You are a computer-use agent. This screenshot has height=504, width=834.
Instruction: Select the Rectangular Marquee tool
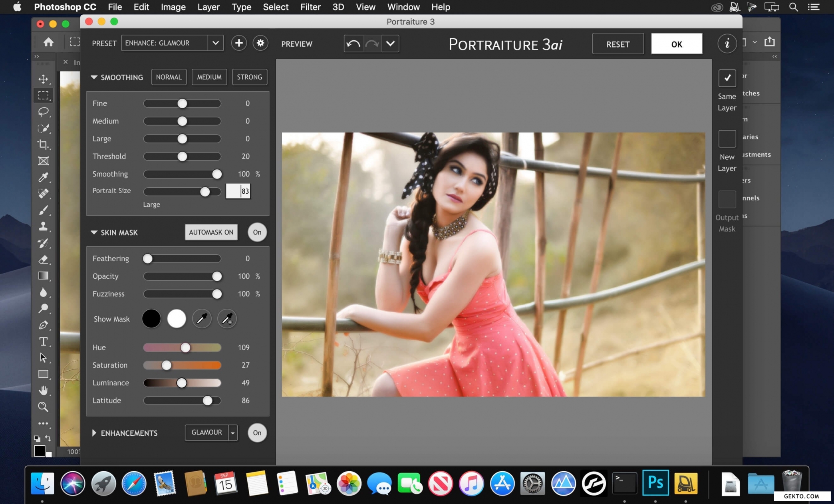click(x=43, y=95)
